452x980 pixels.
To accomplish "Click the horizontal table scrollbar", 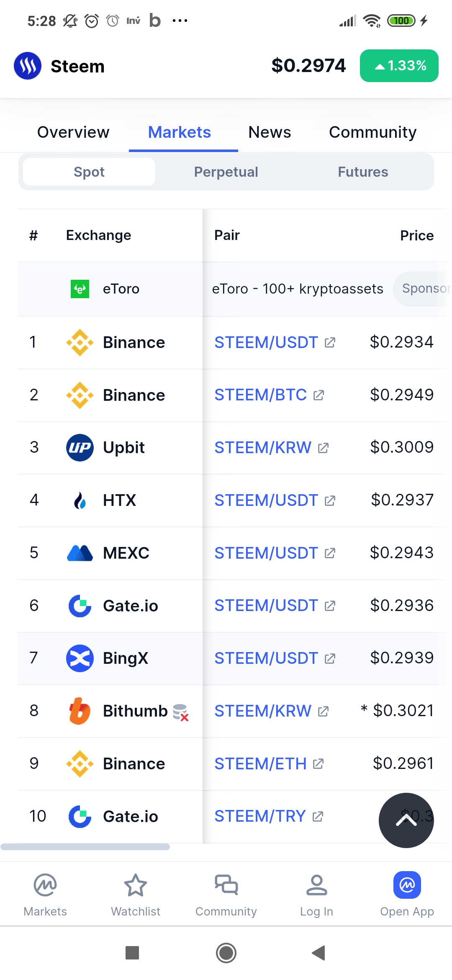I will pos(85,847).
